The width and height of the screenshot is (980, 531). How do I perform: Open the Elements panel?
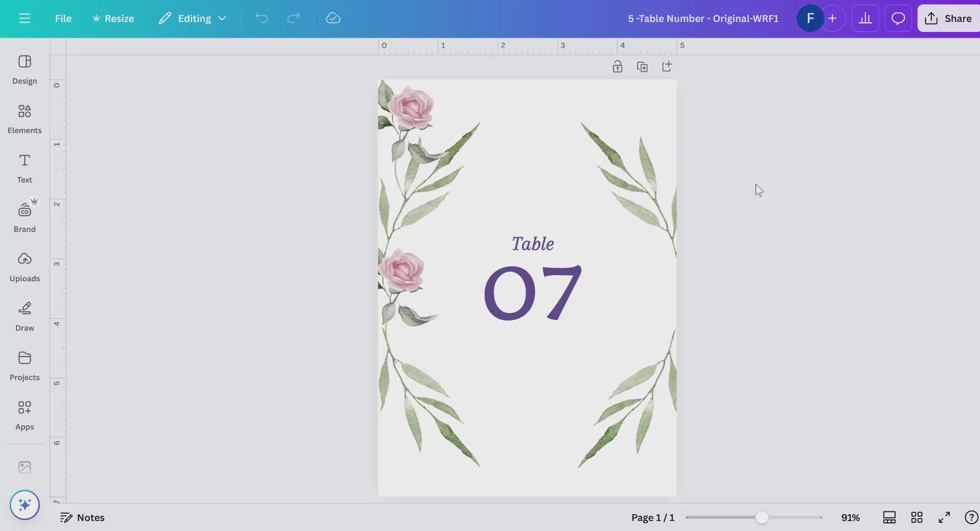[x=24, y=119]
